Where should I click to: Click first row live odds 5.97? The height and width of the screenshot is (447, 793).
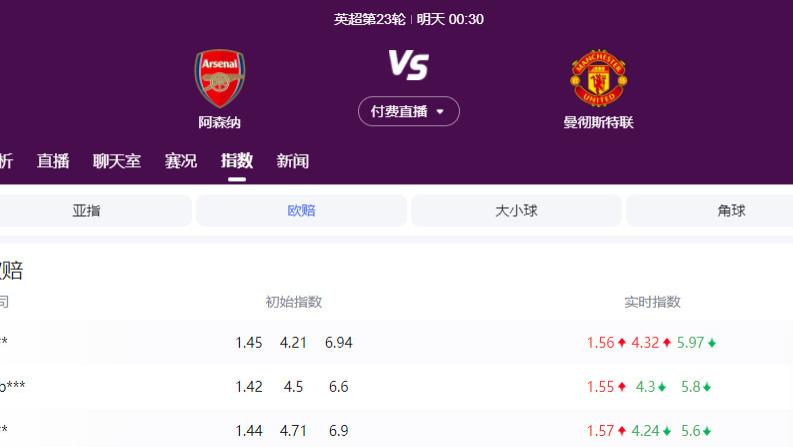point(691,343)
